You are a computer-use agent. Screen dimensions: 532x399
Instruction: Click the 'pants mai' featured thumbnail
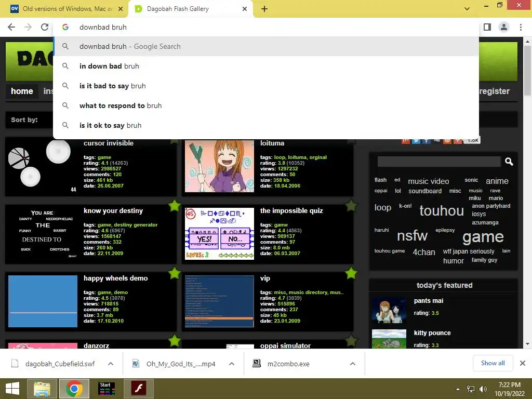pos(389,311)
